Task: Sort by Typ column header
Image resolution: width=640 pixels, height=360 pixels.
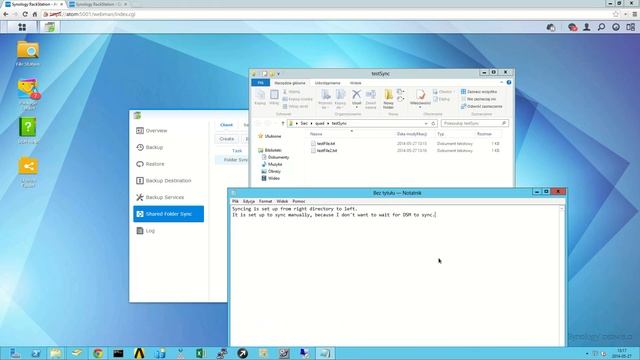Action: (x=440, y=134)
